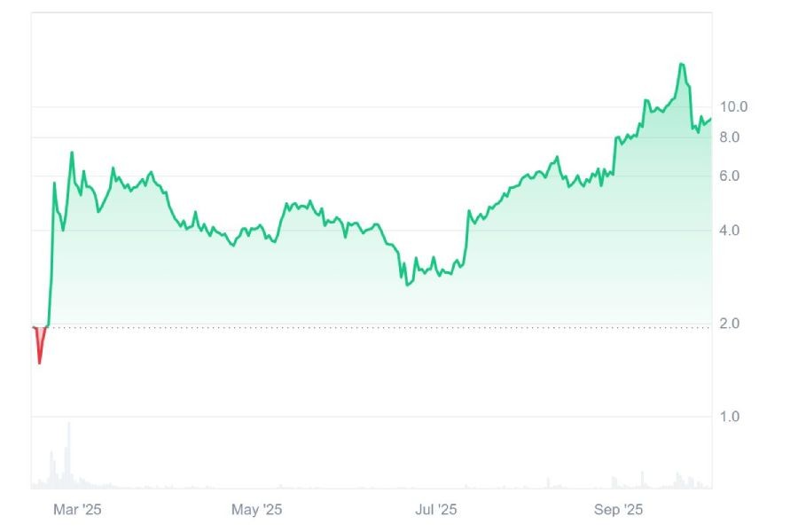Click the 2.0 price axis label
The width and height of the screenshot is (798, 532).
click(x=730, y=324)
